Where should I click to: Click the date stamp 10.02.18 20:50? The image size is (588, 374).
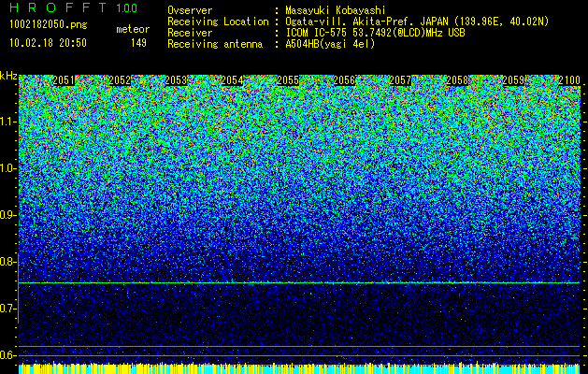49,43
